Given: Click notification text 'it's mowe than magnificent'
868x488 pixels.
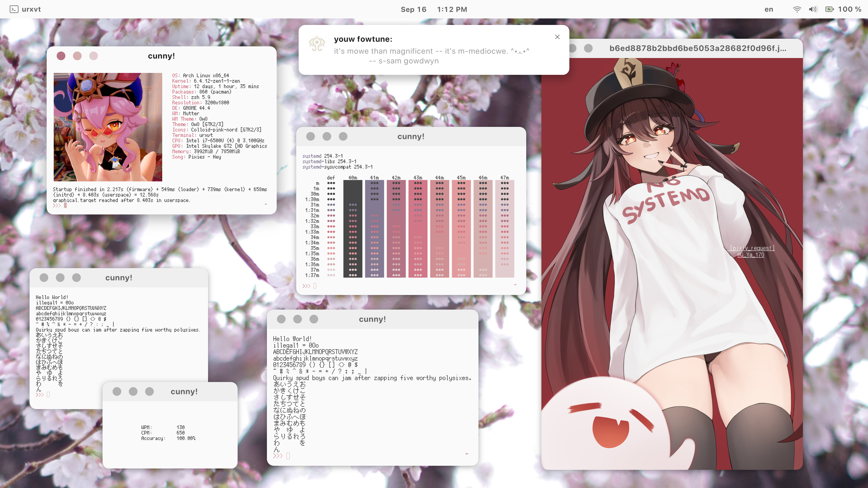Looking at the screenshot, I should pos(383,51).
